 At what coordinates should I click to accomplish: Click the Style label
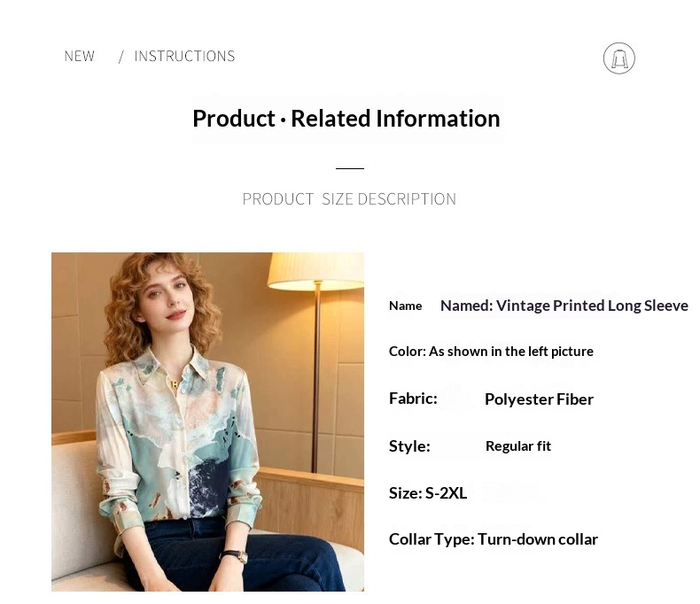(x=409, y=446)
